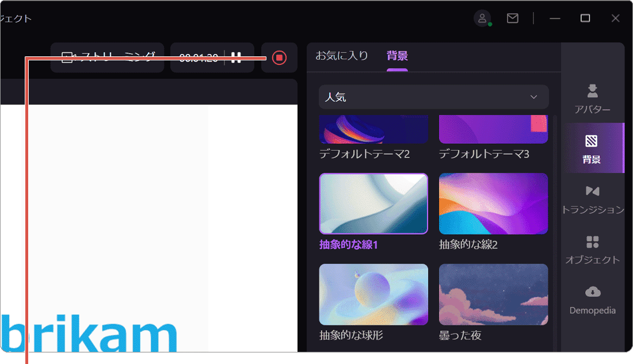Apply the 抽象的な線2 background

tap(493, 204)
